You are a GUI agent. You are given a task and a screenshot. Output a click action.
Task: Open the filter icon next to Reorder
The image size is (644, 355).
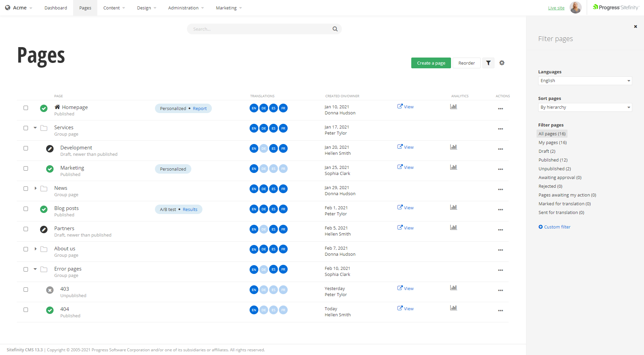488,63
